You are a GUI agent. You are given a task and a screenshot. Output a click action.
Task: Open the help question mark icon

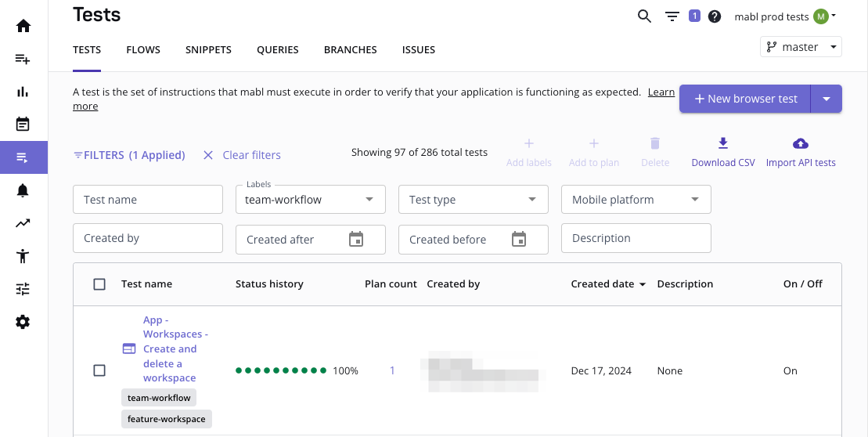pos(715,16)
